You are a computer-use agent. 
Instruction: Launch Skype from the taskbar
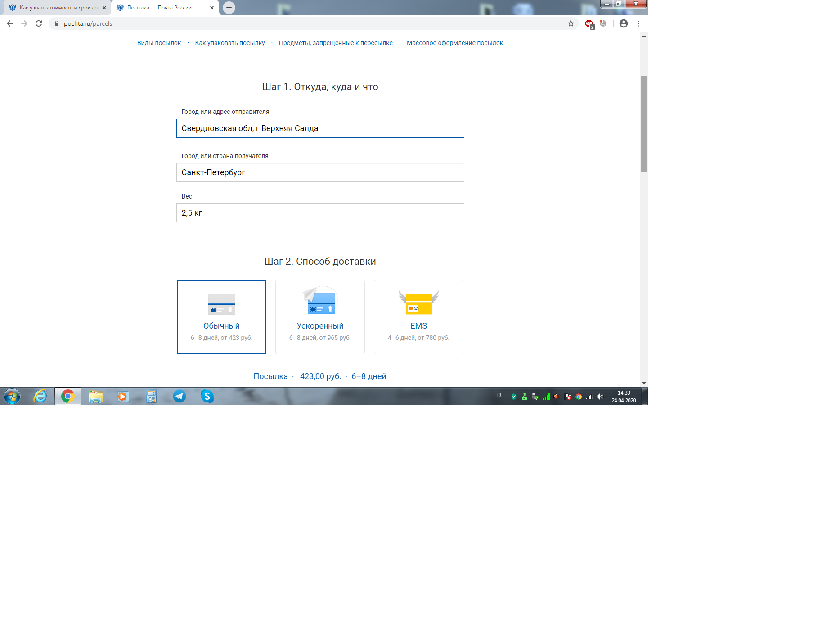pyautogui.click(x=207, y=396)
